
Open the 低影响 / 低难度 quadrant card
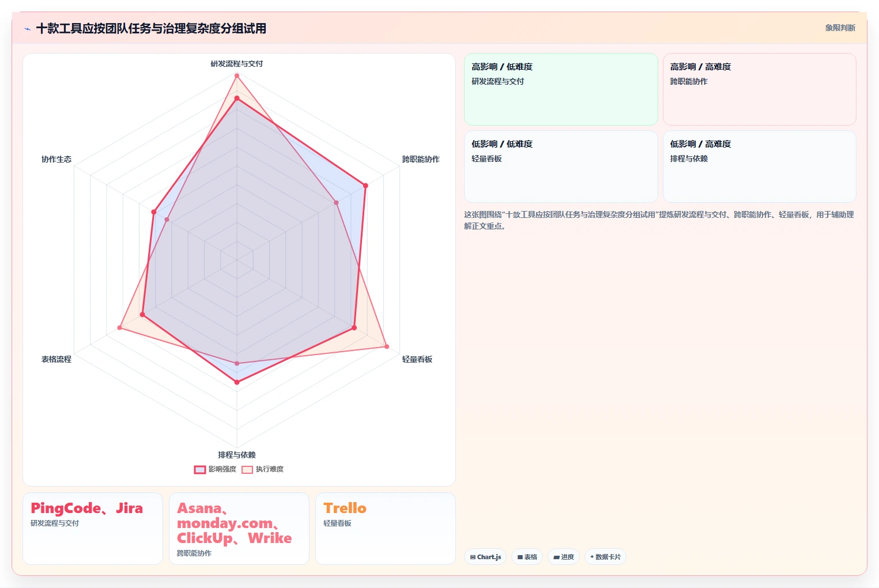coord(561,167)
